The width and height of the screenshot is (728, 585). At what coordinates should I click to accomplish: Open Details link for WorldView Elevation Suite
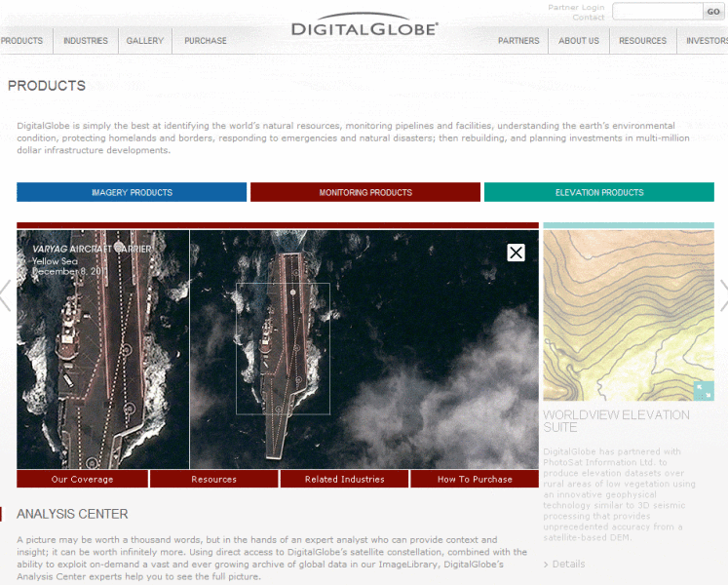568,564
